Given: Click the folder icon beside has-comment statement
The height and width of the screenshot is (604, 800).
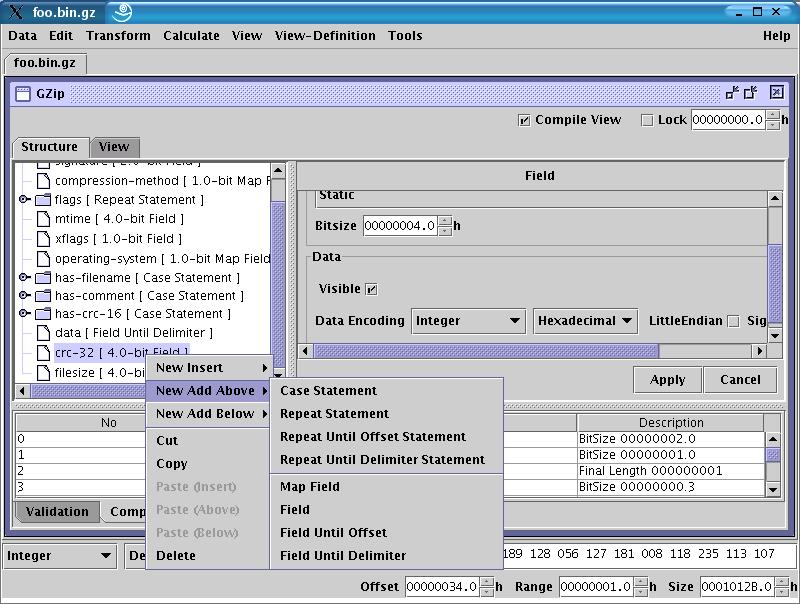Looking at the screenshot, I should (x=43, y=296).
